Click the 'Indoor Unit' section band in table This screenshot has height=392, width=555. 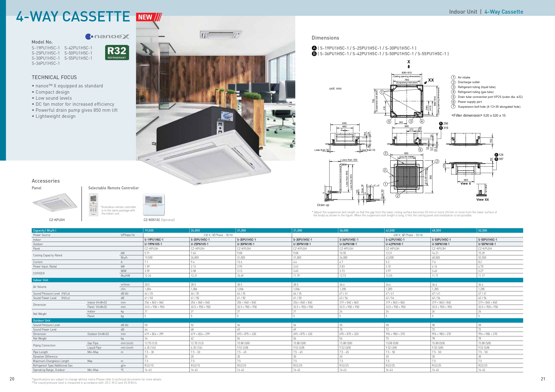click(x=277, y=280)
